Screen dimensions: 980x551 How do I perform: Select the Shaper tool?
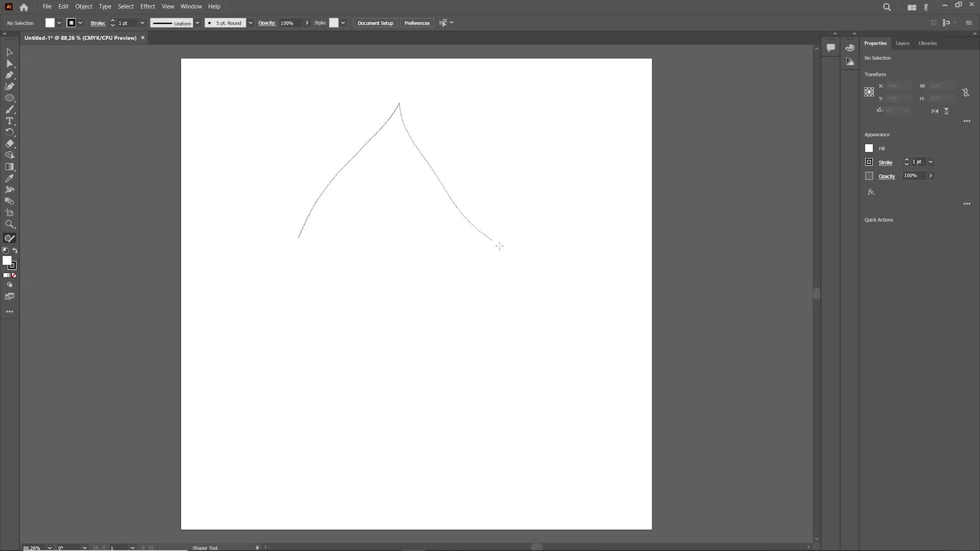click(x=9, y=238)
